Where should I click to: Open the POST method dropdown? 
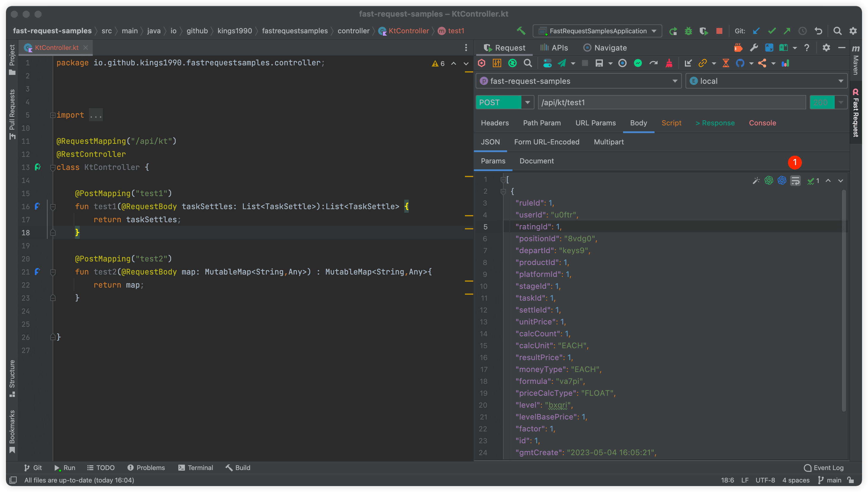pyautogui.click(x=527, y=102)
